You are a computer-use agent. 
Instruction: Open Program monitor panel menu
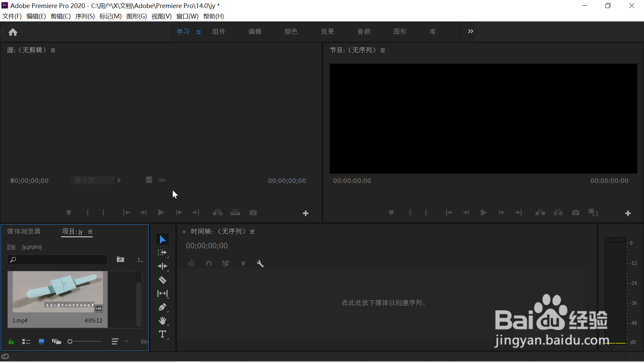[383, 50]
